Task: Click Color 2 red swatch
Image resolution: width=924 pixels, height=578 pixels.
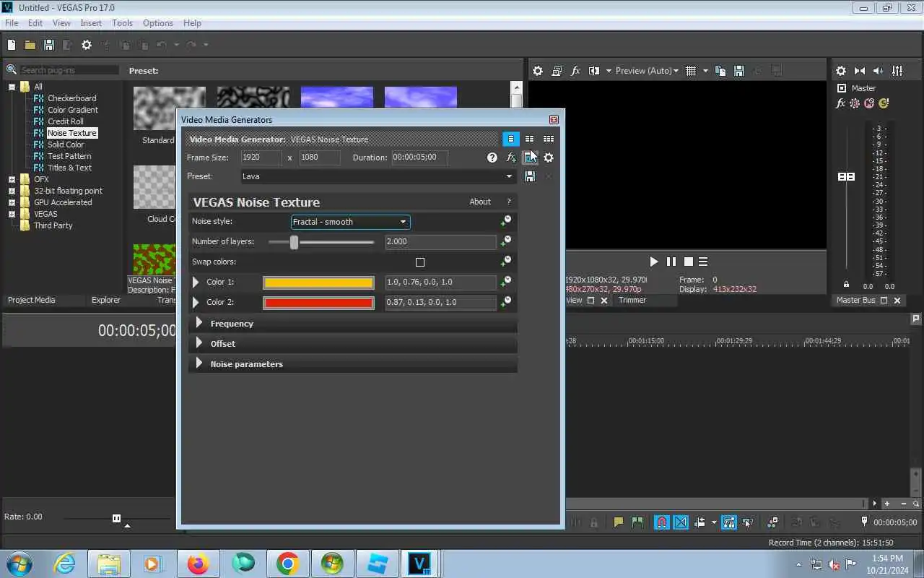Action: coord(318,303)
